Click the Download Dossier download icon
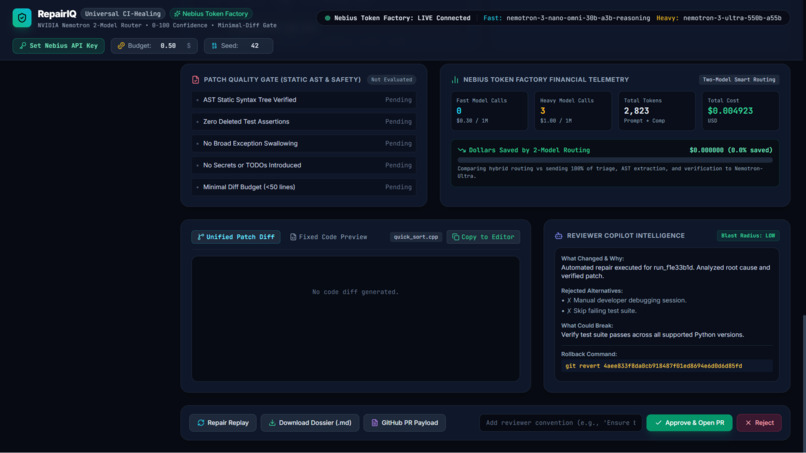The height and width of the screenshot is (453, 806). tap(272, 423)
